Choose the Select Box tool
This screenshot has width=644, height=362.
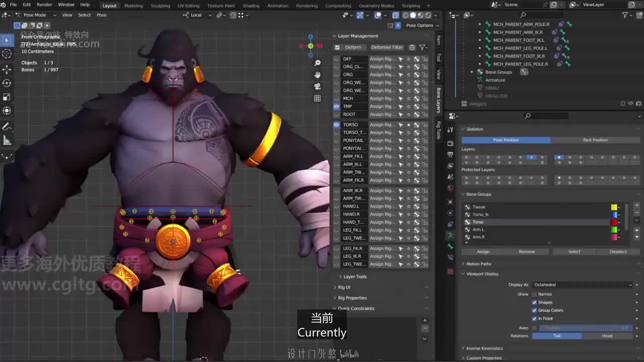[x=7, y=39]
